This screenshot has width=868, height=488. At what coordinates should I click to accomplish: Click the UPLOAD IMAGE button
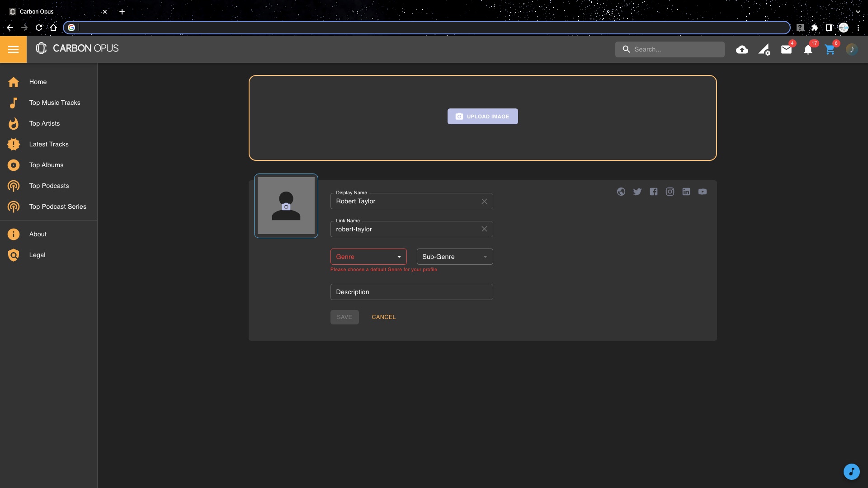point(482,117)
